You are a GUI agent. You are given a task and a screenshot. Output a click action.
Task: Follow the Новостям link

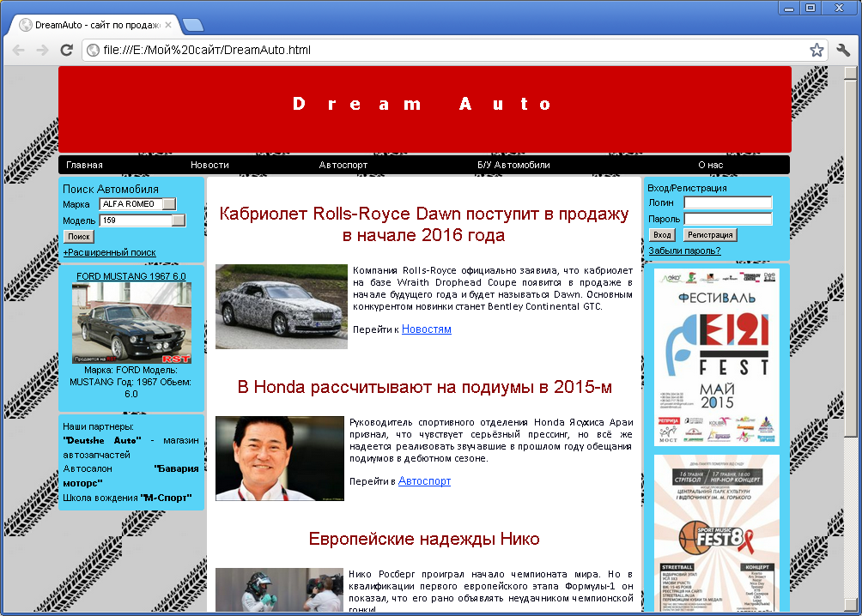pos(426,329)
